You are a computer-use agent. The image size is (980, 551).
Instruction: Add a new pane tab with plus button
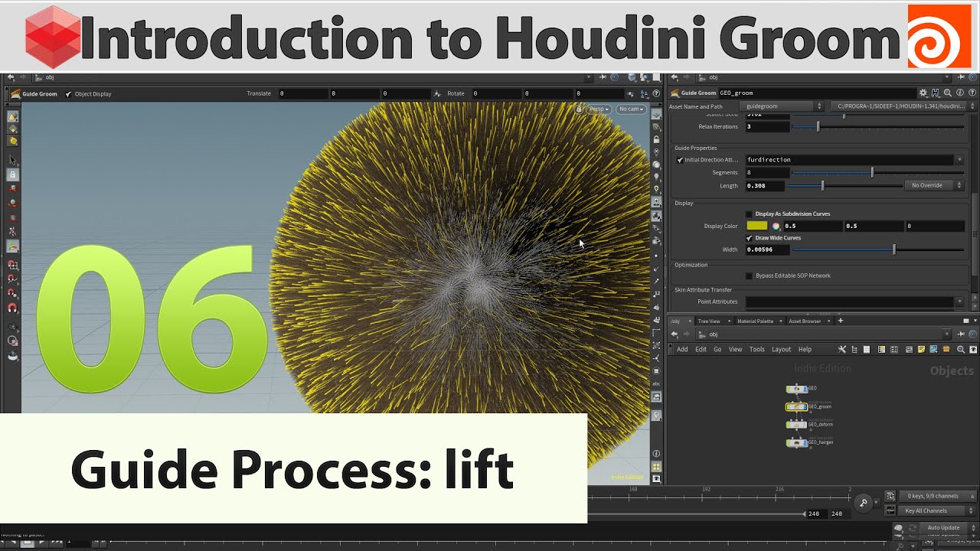[840, 321]
